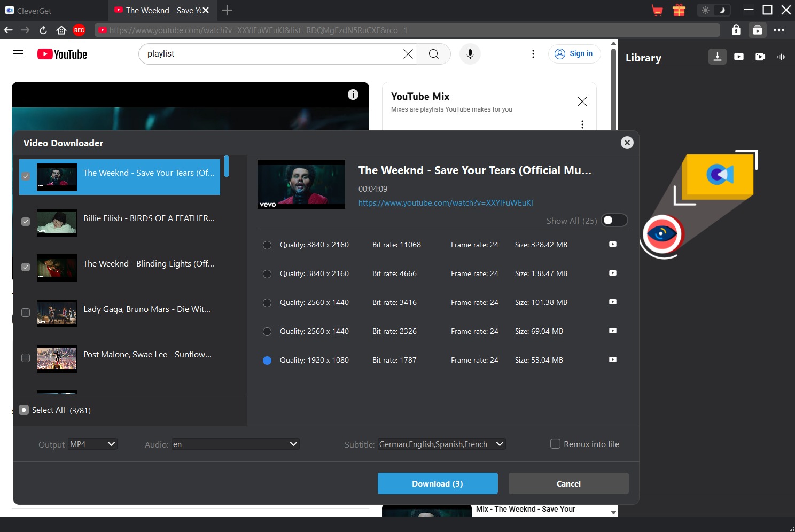Switch to the CleverGet tab

[x=53, y=10]
